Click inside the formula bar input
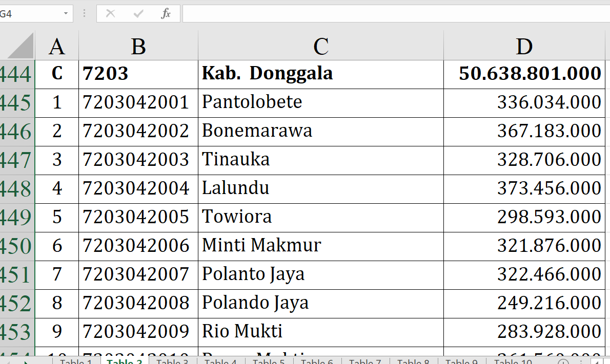 coord(395,14)
